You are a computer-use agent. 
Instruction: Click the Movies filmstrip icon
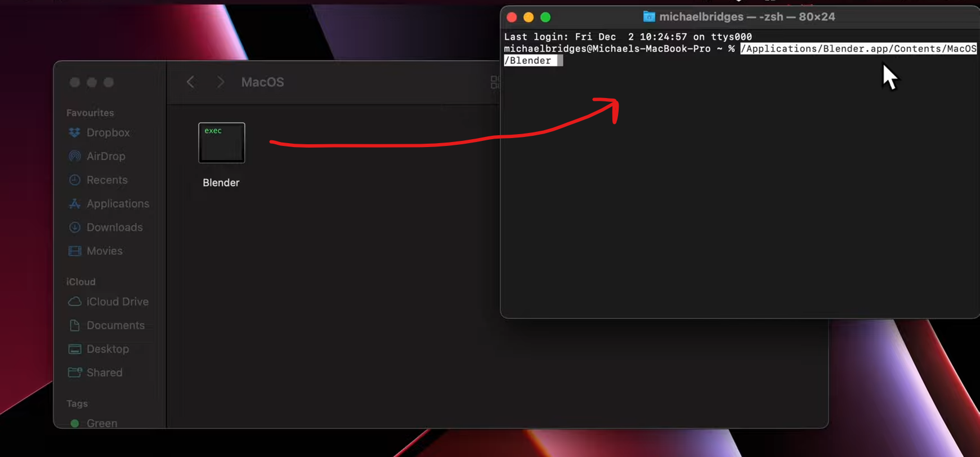(x=74, y=251)
